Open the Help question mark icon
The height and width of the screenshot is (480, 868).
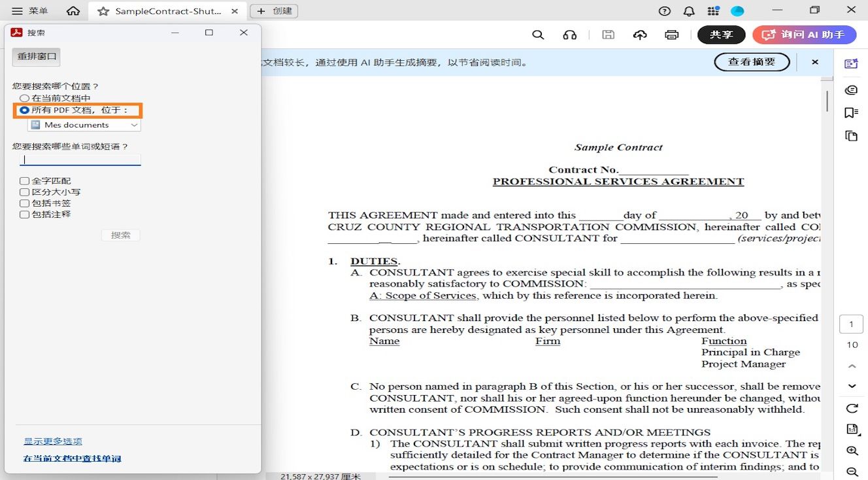pyautogui.click(x=665, y=11)
